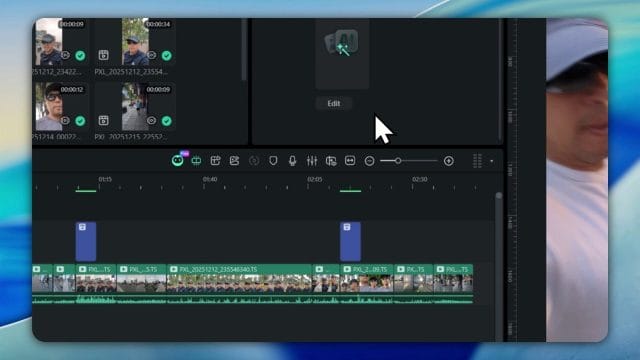Screen dimensions: 640x360
Task: Click the 01:40 mark on the timeline ruler
Action: pyautogui.click(x=210, y=179)
